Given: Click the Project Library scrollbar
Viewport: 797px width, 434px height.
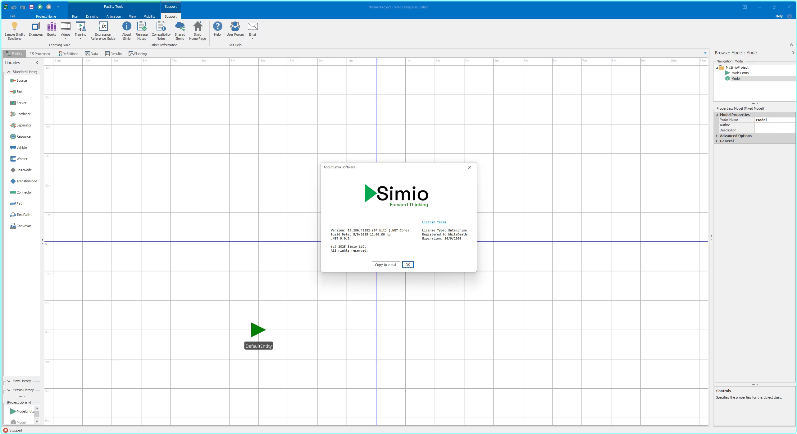Looking at the screenshot, I should point(37,415).
